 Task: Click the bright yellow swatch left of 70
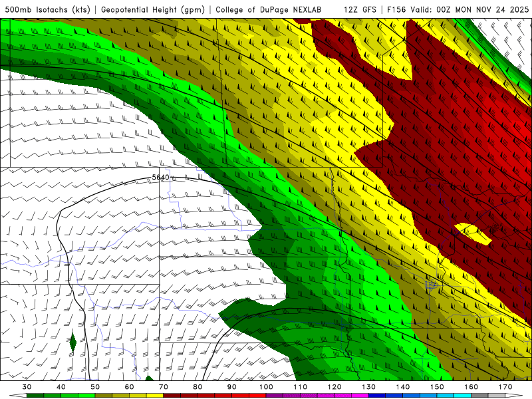tap(155, 395)
